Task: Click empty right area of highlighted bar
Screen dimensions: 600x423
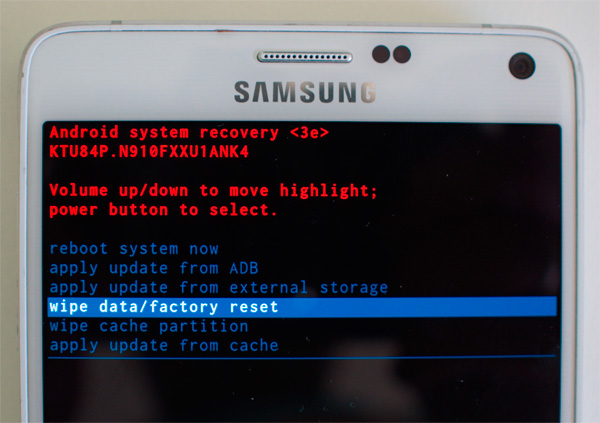Action: 417,307
